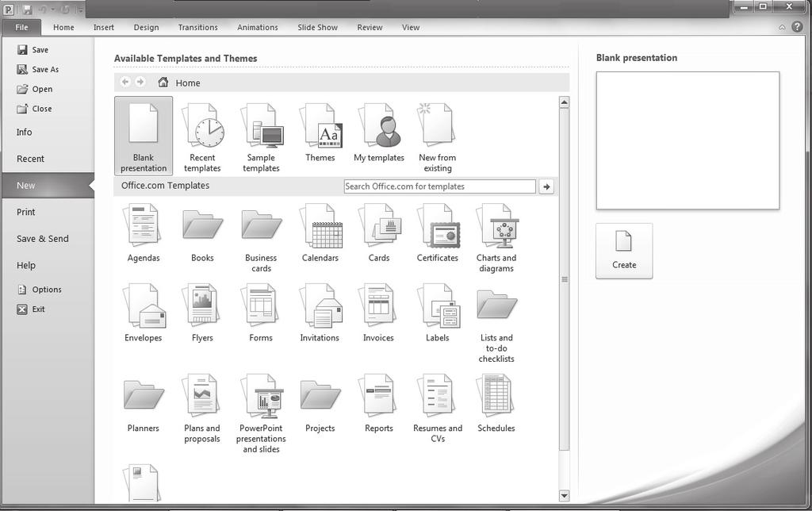Choose New from existing
Viewport: 812px width, 511px height.
coord(438,136)
